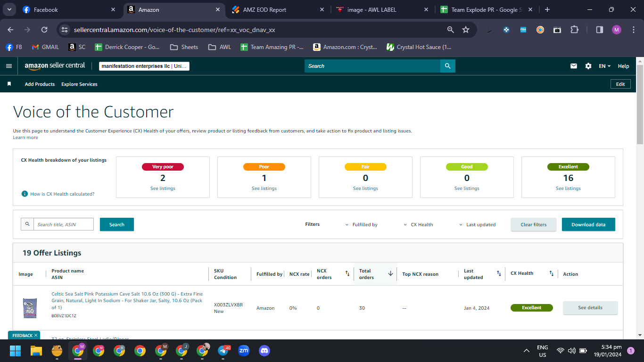Switch to the AMZ EOD Report tab
644x362 pixels.
(x=278, y=9)
